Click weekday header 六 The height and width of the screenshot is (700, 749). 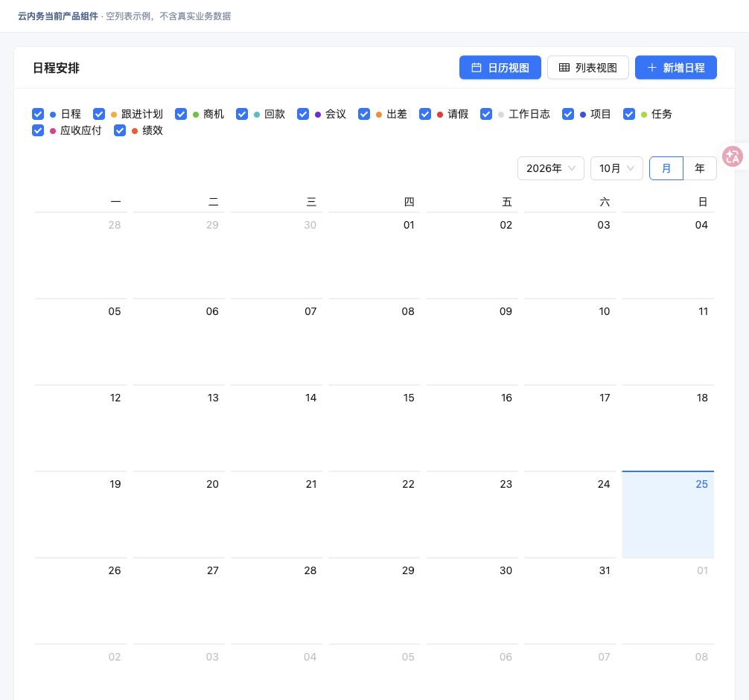(x=605, y=202)
